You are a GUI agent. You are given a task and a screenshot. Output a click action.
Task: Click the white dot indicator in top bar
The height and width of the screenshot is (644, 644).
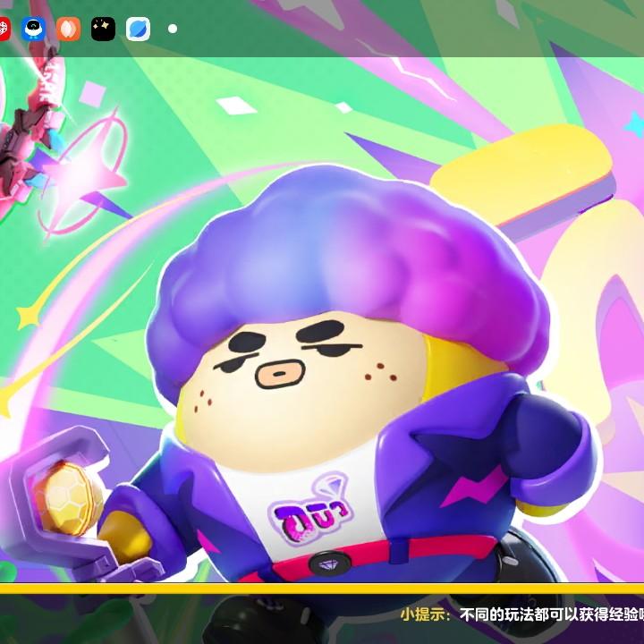(173, 29)
